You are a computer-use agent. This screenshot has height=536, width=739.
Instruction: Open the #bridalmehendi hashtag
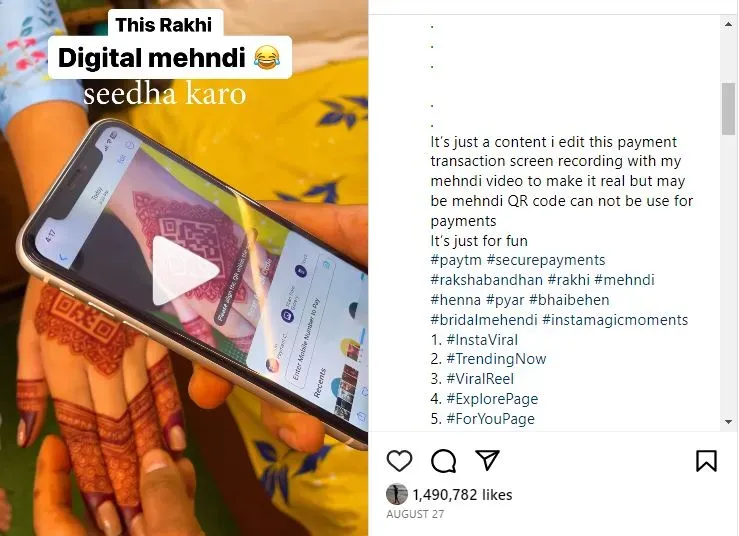[484, 320]
